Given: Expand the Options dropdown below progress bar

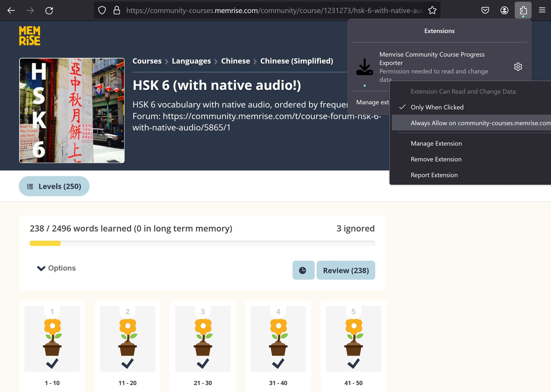Looking at the screenshot, I should coord(56,268).
